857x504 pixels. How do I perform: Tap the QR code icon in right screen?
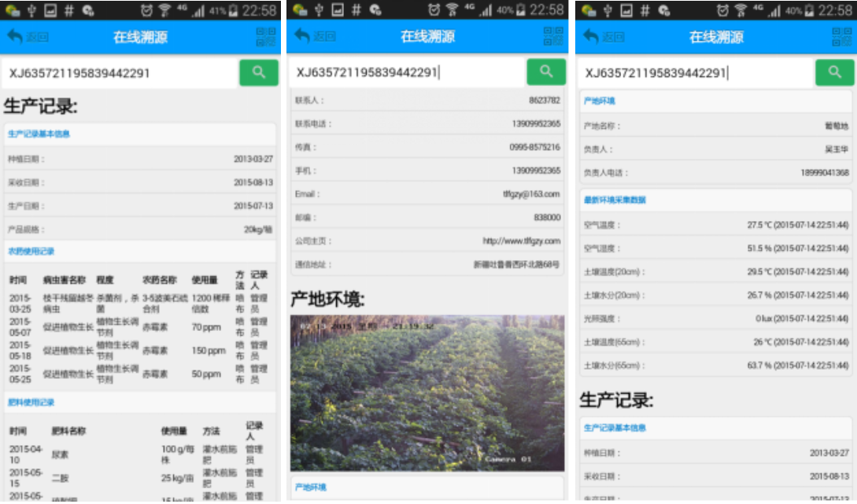(842, 37)
